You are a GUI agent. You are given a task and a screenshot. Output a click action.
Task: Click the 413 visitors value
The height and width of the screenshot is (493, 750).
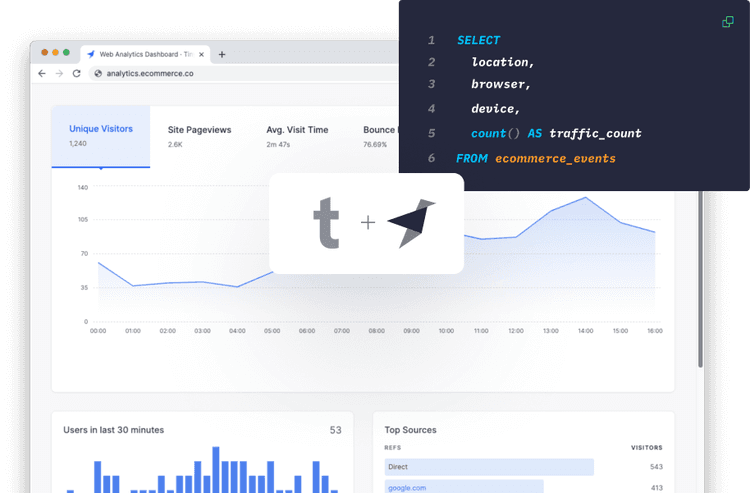(657, 488)
